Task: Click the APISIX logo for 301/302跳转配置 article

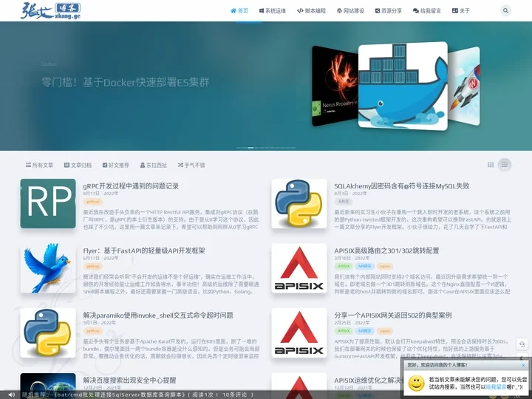Action: 299,268
